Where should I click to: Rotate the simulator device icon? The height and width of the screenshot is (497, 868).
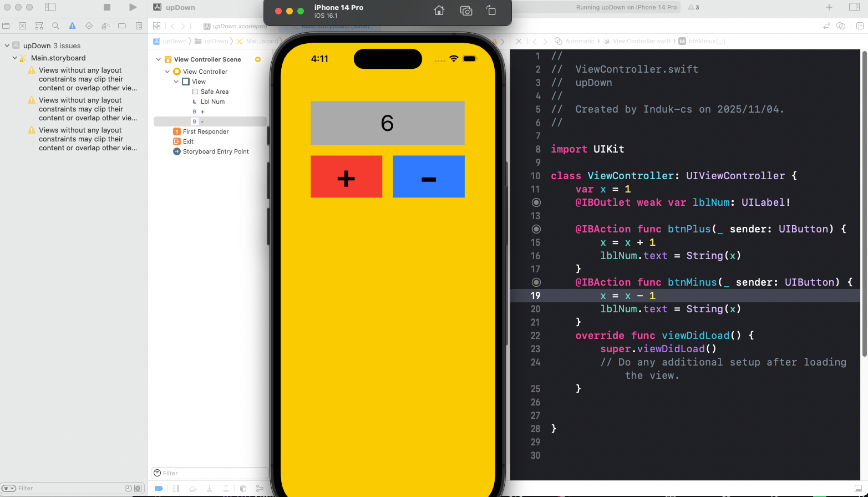[491, 11]
